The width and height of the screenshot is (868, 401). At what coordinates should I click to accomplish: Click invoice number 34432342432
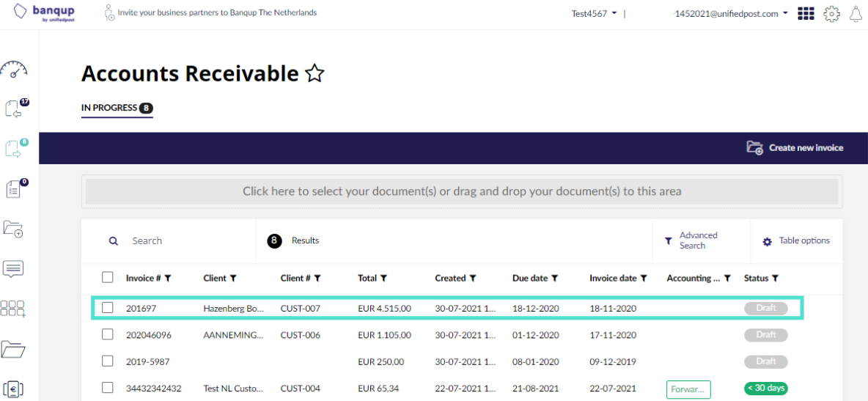(x=154, y=389)
